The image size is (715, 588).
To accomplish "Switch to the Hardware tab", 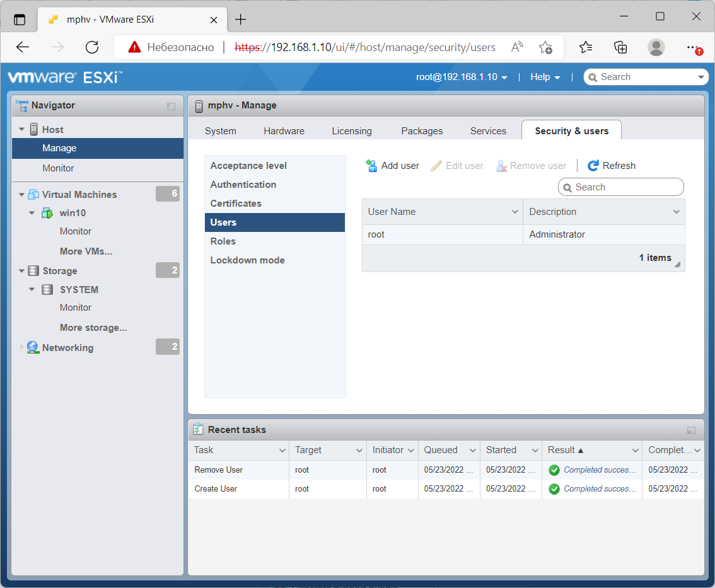I will [284, 131].
